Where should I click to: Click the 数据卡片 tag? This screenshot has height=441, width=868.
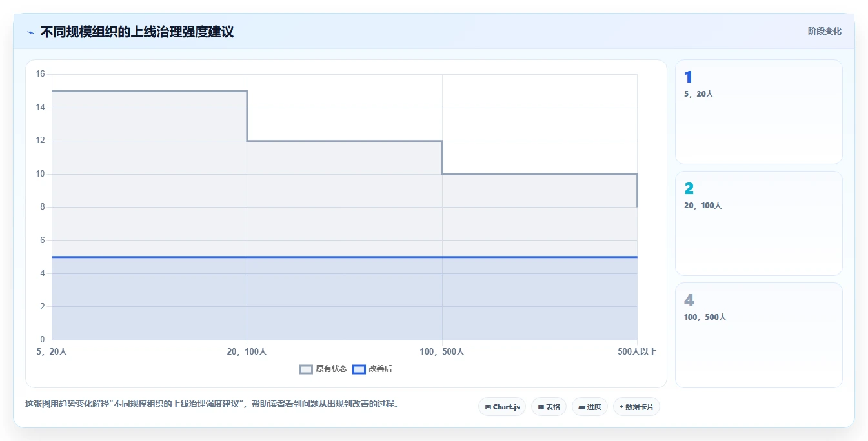(x=636, y=407)
